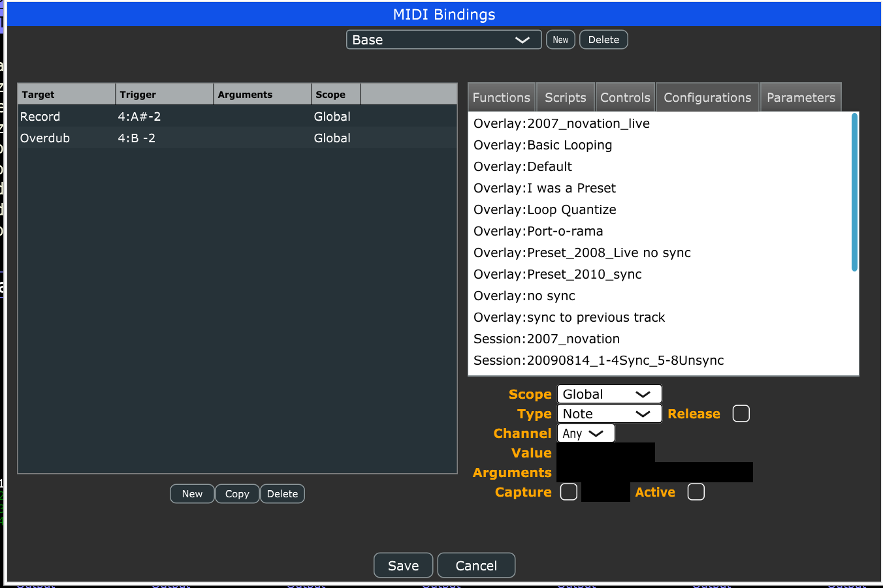Expand the Type dropdown showing Note

[x=609, y=413]
